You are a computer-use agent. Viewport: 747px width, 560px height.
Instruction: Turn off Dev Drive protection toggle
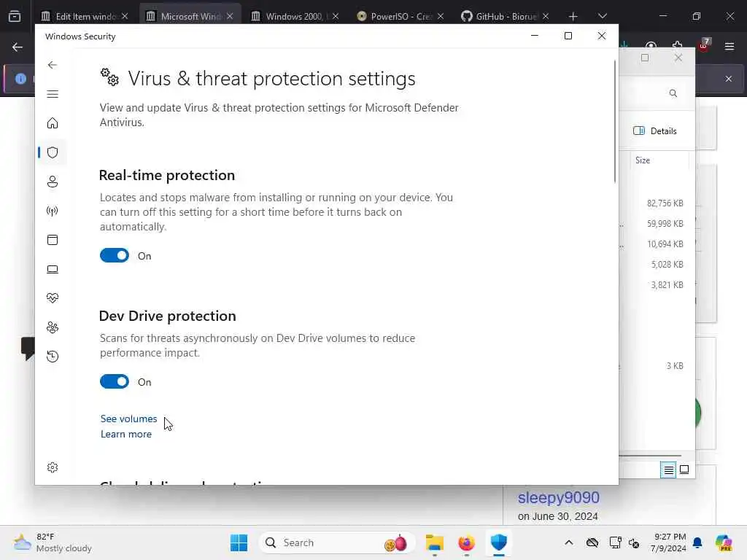pyautogui.click(x=115, y=381)
